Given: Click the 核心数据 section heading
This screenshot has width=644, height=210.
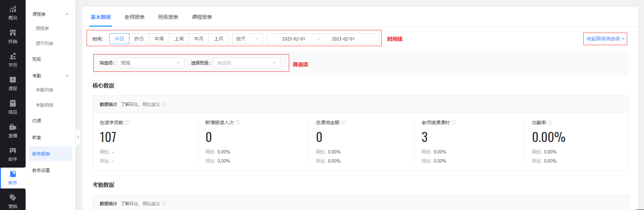Looking at the screenshot, I should point(103,85).
